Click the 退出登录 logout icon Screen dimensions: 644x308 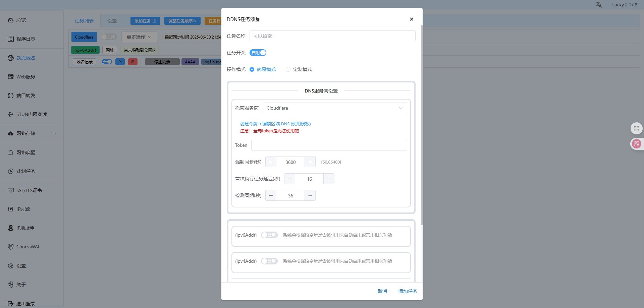coord(11,304)
